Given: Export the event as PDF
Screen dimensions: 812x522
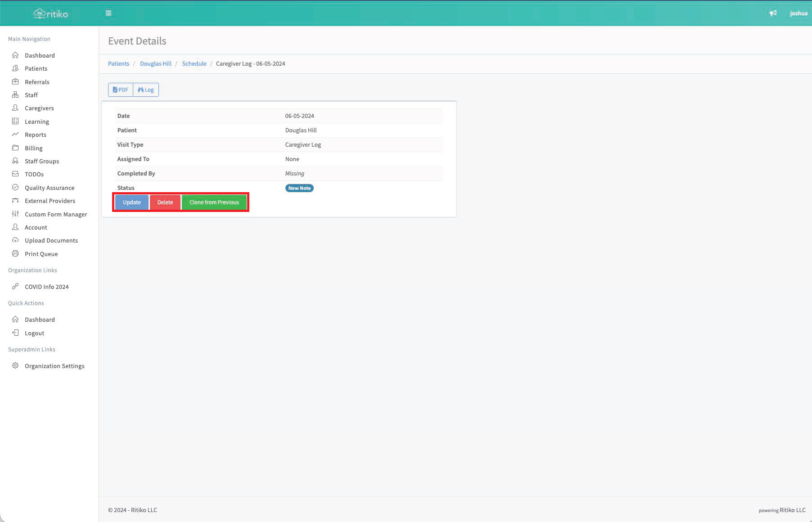Looking at the screenshot, I should pyautogui.click(x=121, y=90).
